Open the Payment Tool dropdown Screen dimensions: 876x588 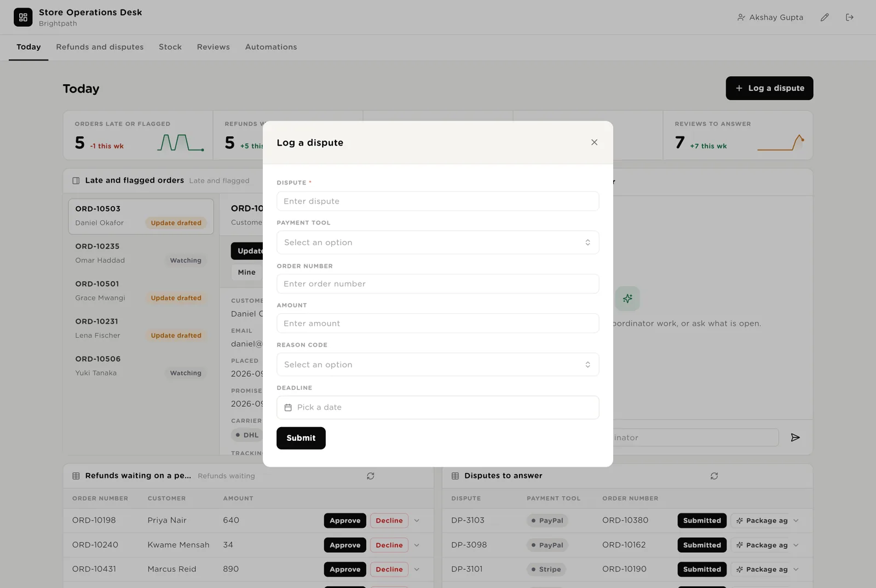point(437,243)
